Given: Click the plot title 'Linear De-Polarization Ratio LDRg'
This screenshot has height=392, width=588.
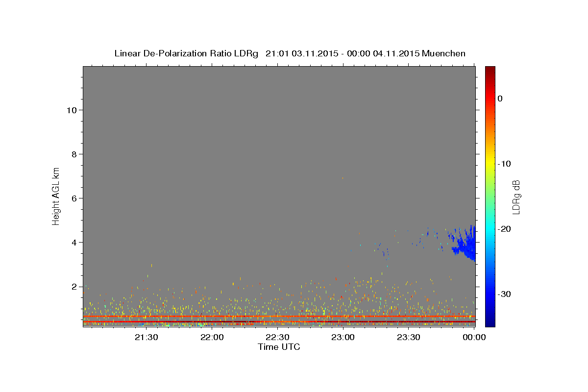Looking at the screenshot, I should coord(186,53).
